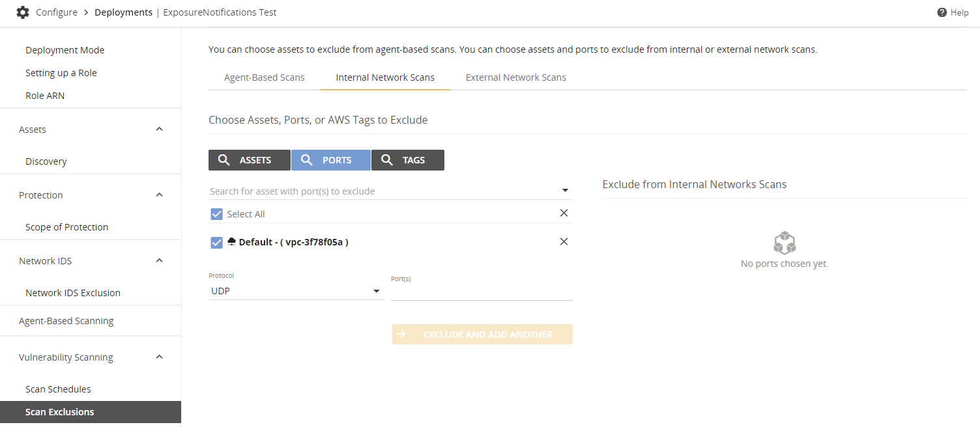The image size is (980, 427).
Task: Open Deployment Mode in sidebar
Action: (x=65, y=50)
